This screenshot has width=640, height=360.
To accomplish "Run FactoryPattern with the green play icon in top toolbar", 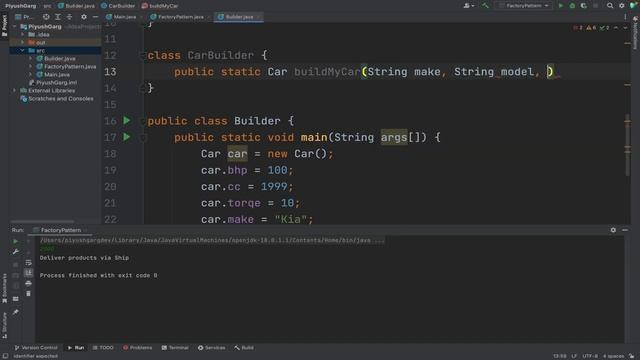I will 561,6.
